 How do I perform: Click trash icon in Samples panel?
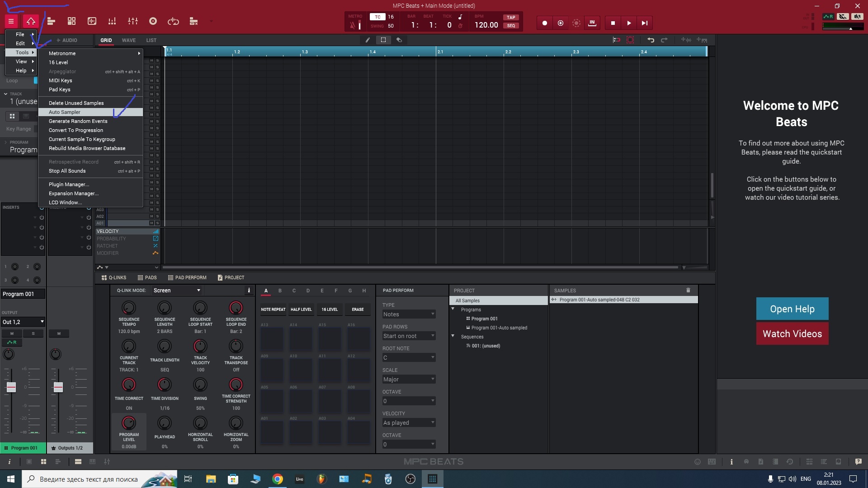click(688, 291)
